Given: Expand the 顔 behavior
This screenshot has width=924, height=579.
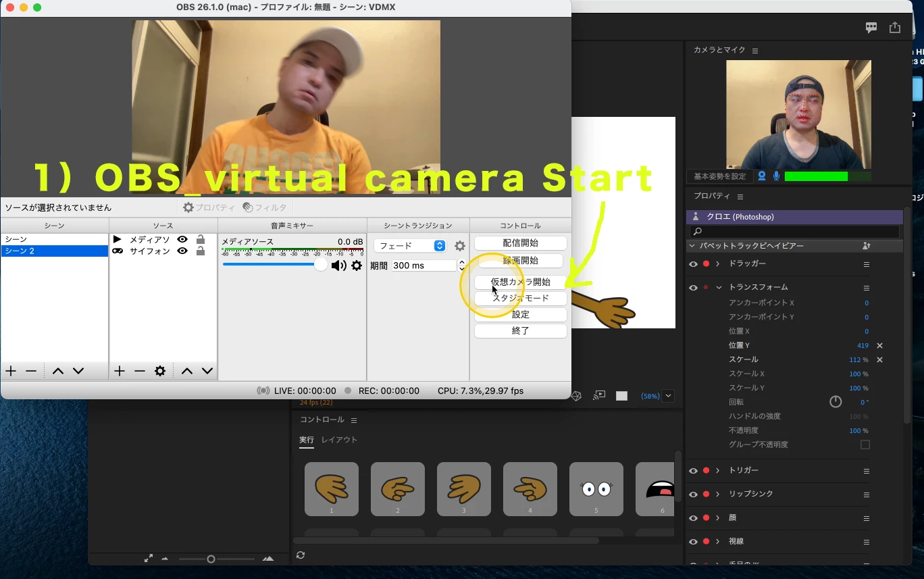Looking at the screenshot, I should tap(718, 518).
